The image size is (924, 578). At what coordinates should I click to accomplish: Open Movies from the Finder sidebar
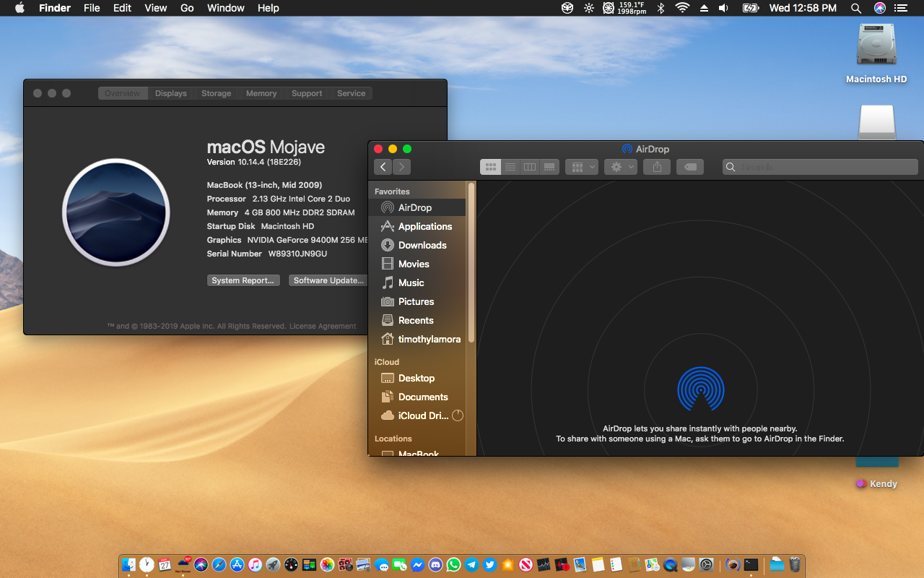pos(417,264)
